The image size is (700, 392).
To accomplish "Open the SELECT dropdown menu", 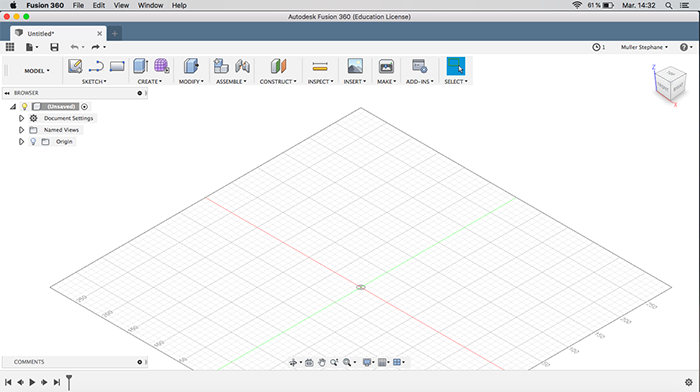I will pyautogui.click(x=455, y=82).
